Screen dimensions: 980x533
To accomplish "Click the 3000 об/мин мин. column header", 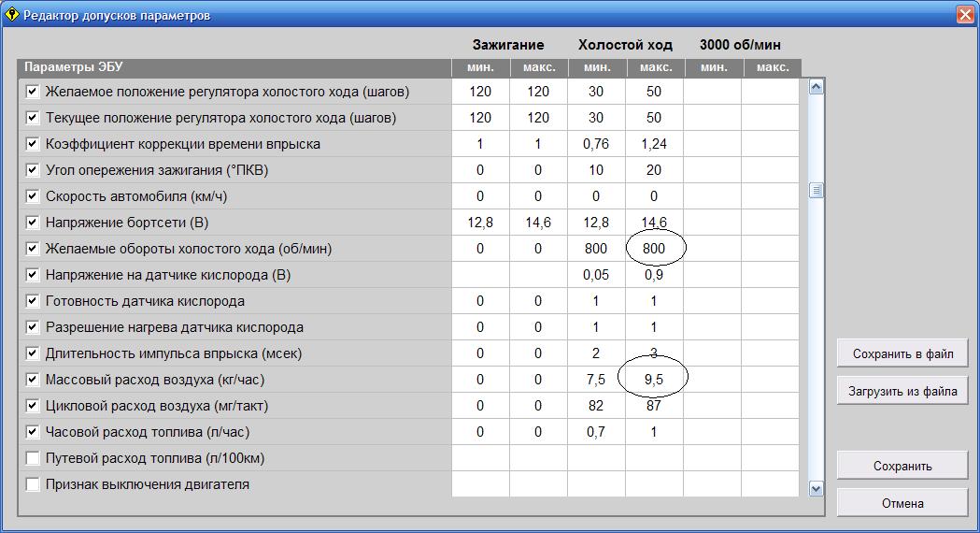I will point(714,67).
